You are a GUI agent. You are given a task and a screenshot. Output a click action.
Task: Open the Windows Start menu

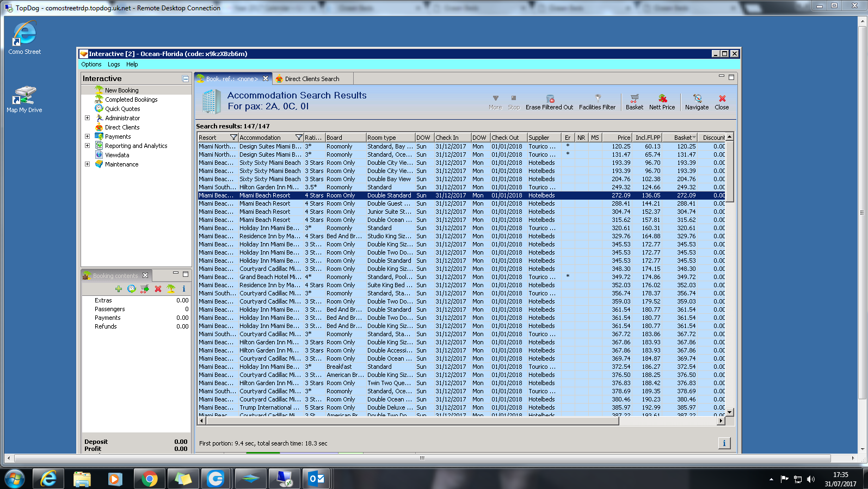(15, 479)
